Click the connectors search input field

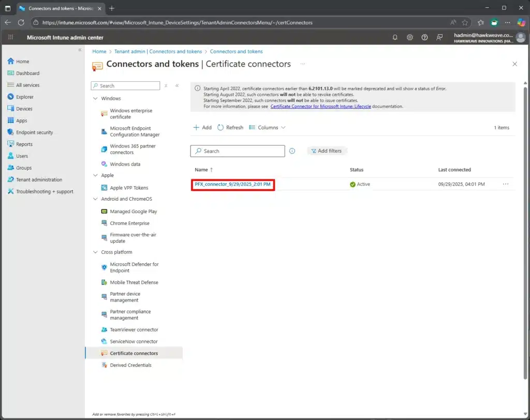coord(242,151)
